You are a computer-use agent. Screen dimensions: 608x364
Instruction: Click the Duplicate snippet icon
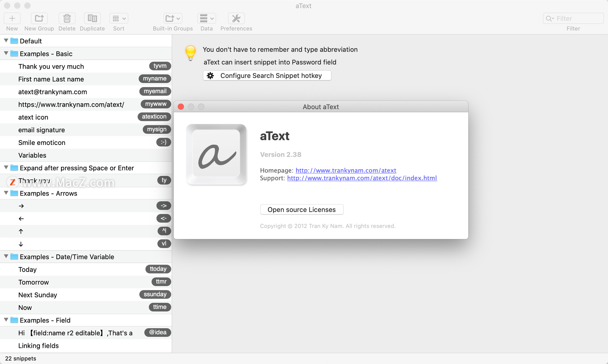[x=92, y=18]
